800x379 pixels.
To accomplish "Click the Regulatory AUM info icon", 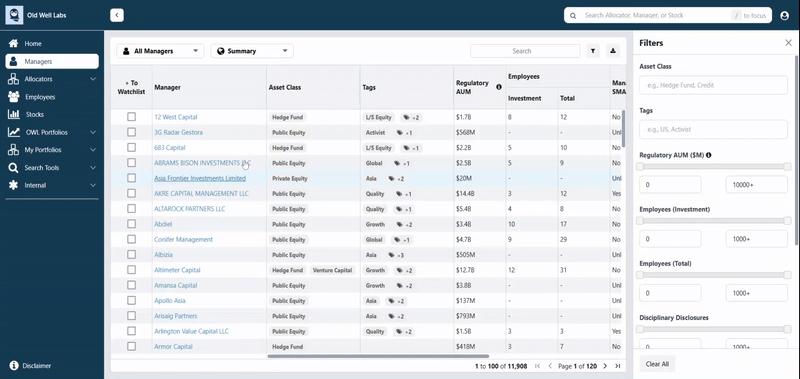I will (498, 87).
